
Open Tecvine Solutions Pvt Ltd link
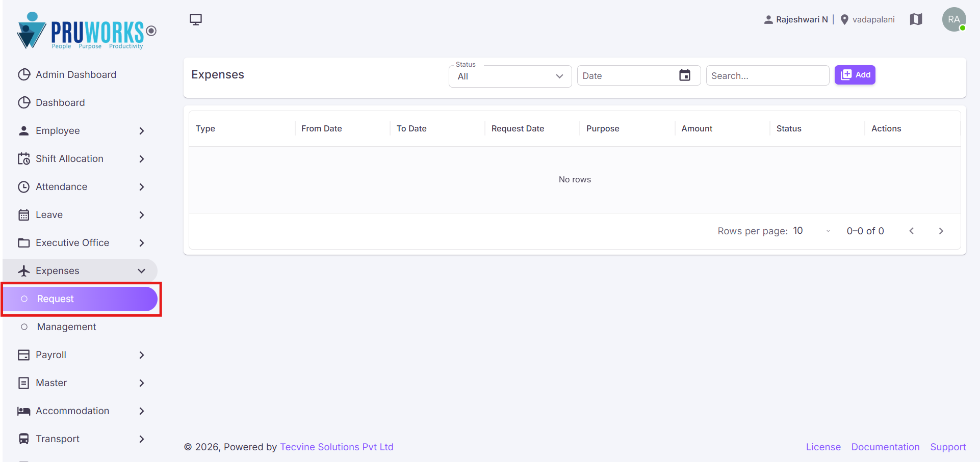click(337, 447)
